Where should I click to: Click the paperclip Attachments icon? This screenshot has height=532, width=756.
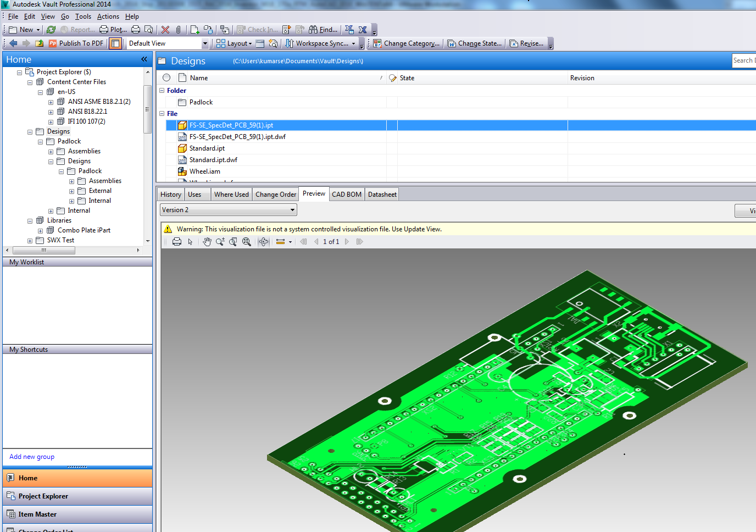pos(179,30)
